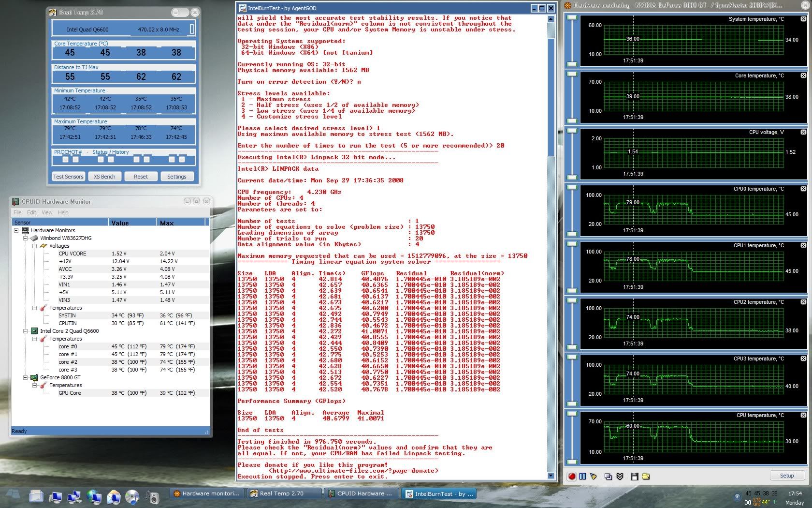Switch to Real Temp 2.70 taskbar button
This screenshot has width=812, height=508.
pos(284,493)
